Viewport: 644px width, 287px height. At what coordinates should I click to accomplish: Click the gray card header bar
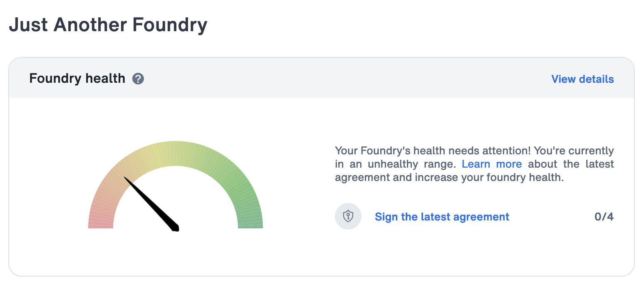pyautogui.click(x=322, y=78)
